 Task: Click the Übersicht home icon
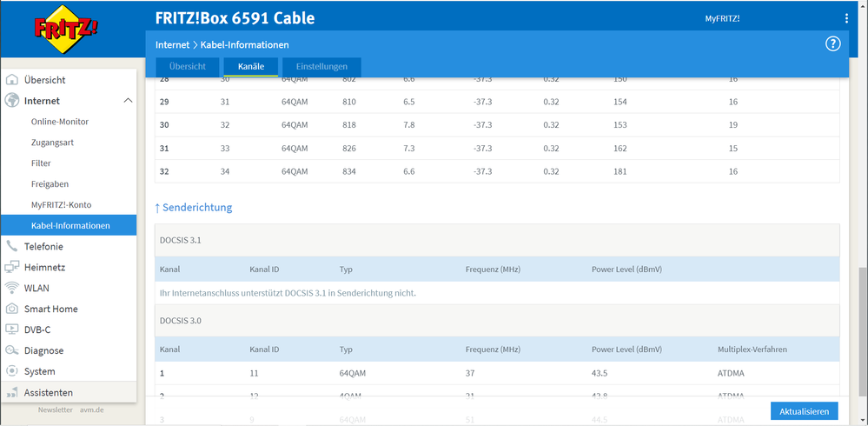coord(12,80)
